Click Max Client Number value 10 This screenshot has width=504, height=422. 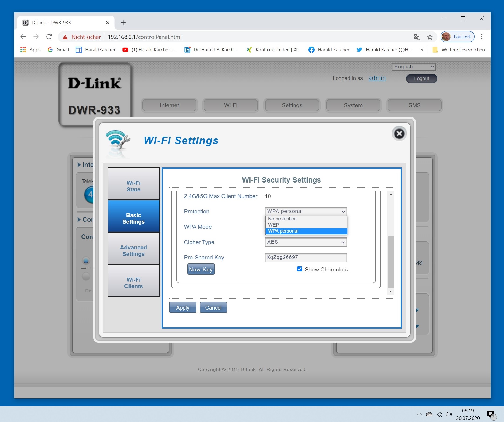click(268, 196)
